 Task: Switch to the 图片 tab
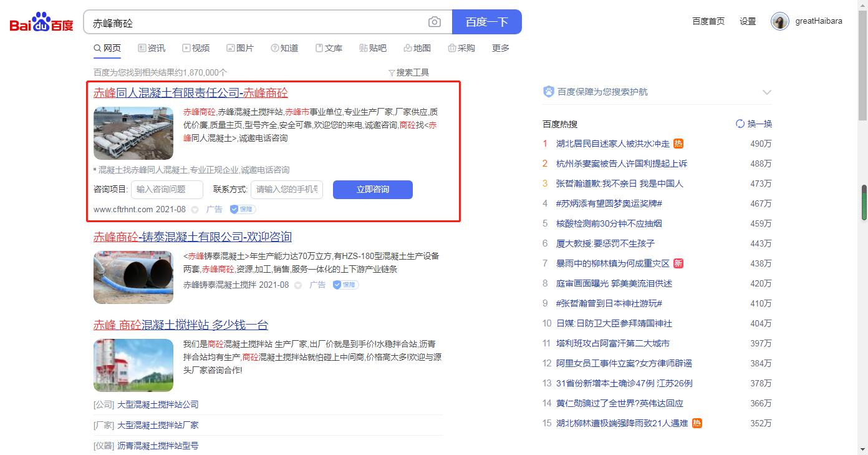tap(240, 48)
